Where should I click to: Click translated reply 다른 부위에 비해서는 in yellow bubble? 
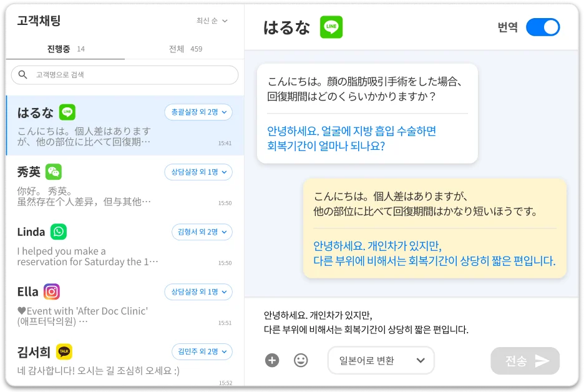434,260
